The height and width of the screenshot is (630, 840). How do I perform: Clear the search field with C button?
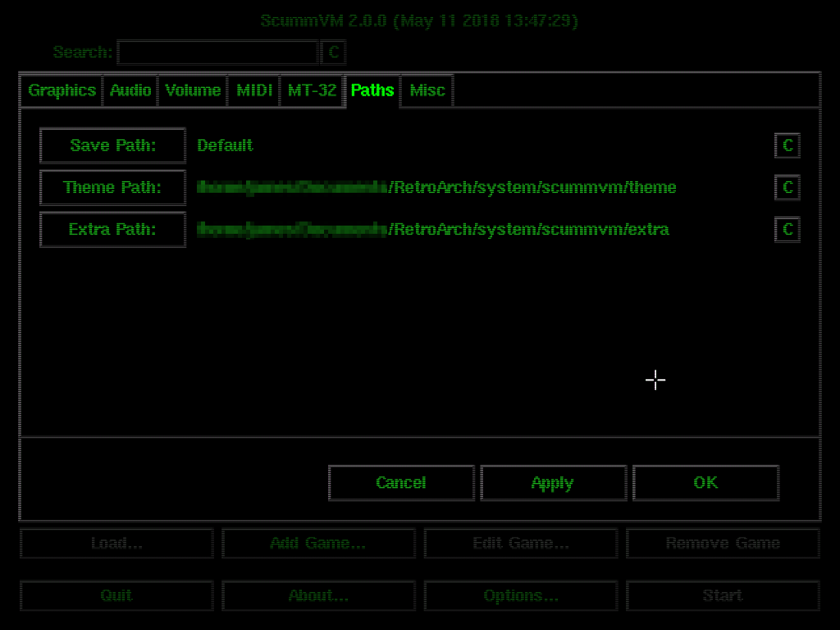(x=333, y=52)
